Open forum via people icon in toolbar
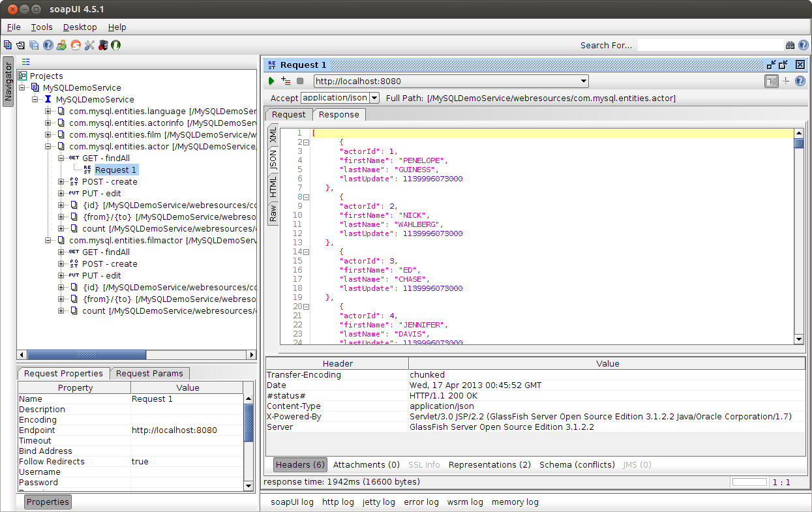Screen dimensions: 812x512 [61, 45]
